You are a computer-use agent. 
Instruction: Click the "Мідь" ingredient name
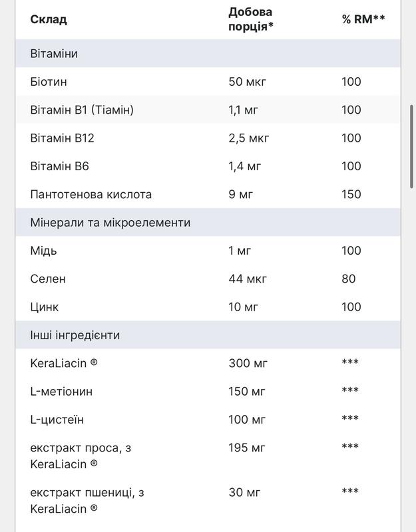click(43, 251)
